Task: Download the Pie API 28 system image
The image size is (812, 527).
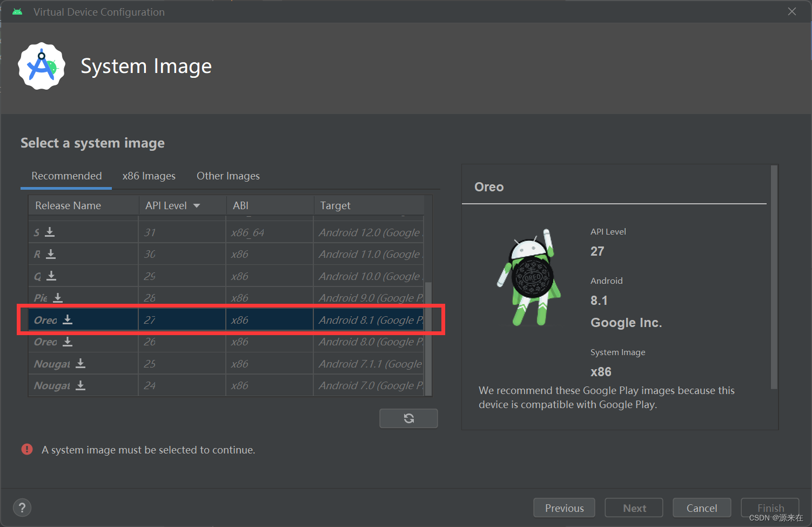Action: coord(58,298)
